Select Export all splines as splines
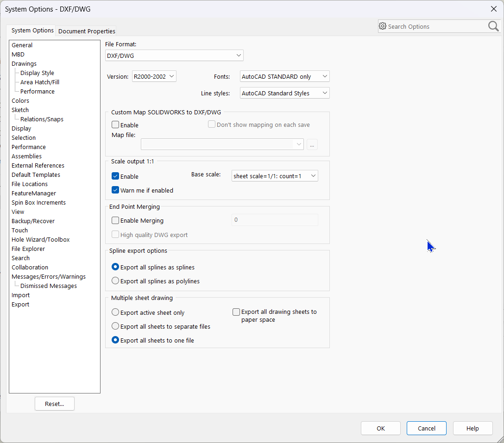Viewport: 504px width, 443px height. [x=115, y=267]
